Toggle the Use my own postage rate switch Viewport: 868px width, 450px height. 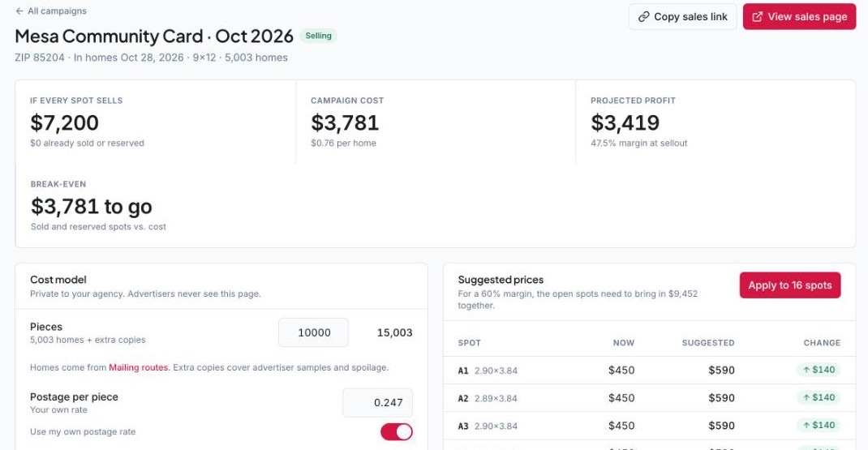point(397,431)
